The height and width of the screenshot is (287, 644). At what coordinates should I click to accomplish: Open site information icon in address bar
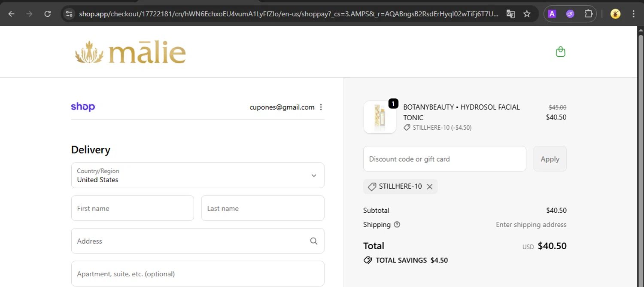pos(69,14)
